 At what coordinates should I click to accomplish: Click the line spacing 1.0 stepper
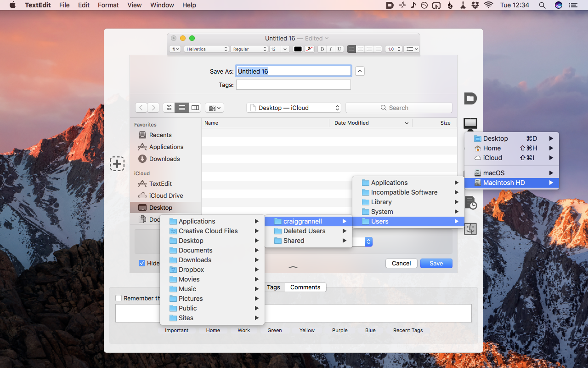[x=399, y=49]
